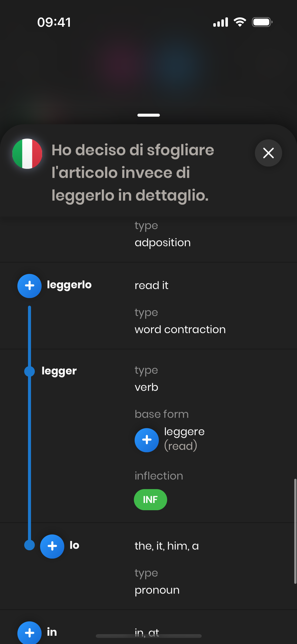Tap the timeline dot next to lo
Viewport: 297px width, 644px height.
[x=29, y=545]
